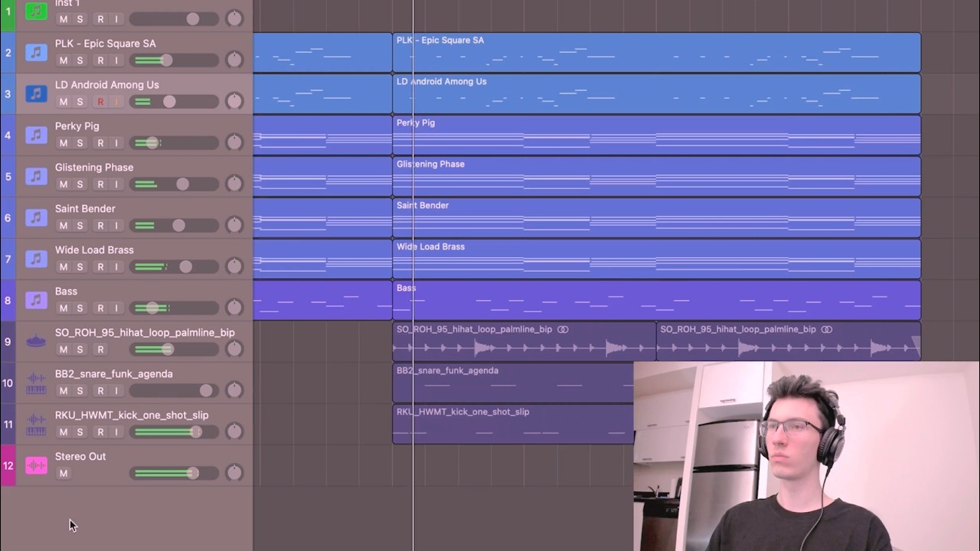Screen dimensions: 980x551
Task: Select the BB2_snare_funk_agenda region
Action: click(x=513, y=383)
